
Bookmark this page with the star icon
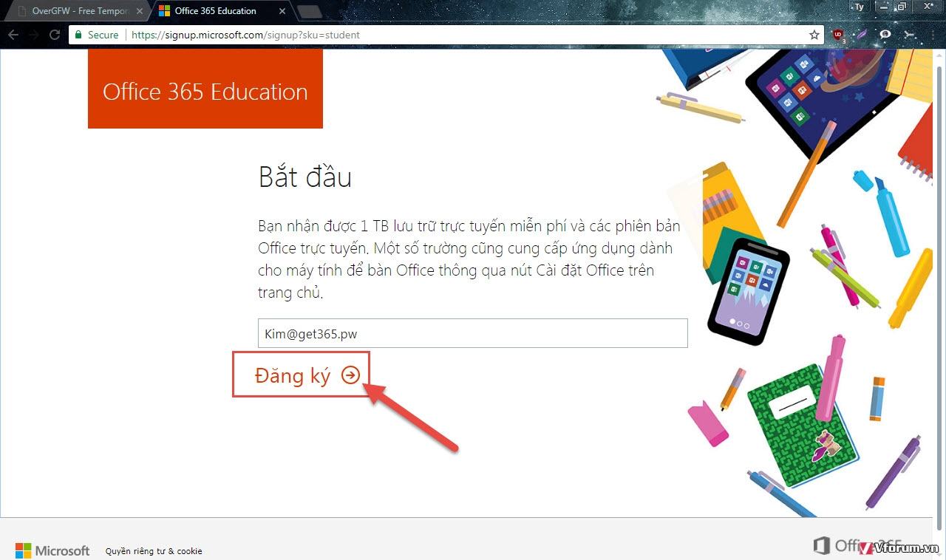coord(814,35)
